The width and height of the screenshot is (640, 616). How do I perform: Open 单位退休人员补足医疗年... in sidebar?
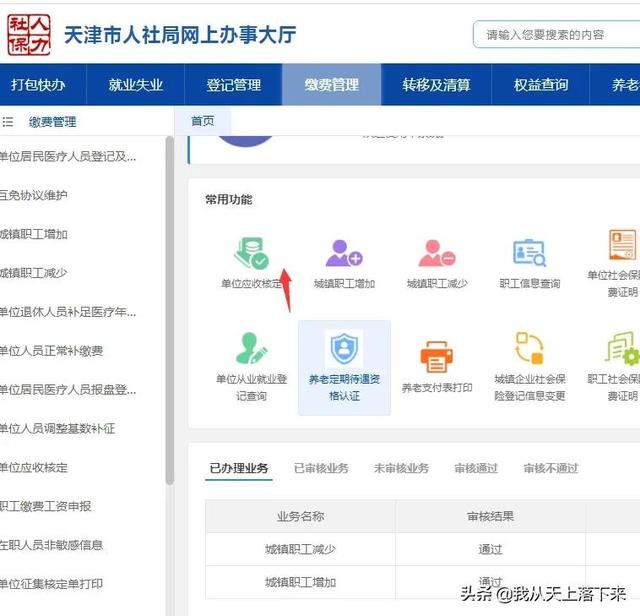point(68,312)
